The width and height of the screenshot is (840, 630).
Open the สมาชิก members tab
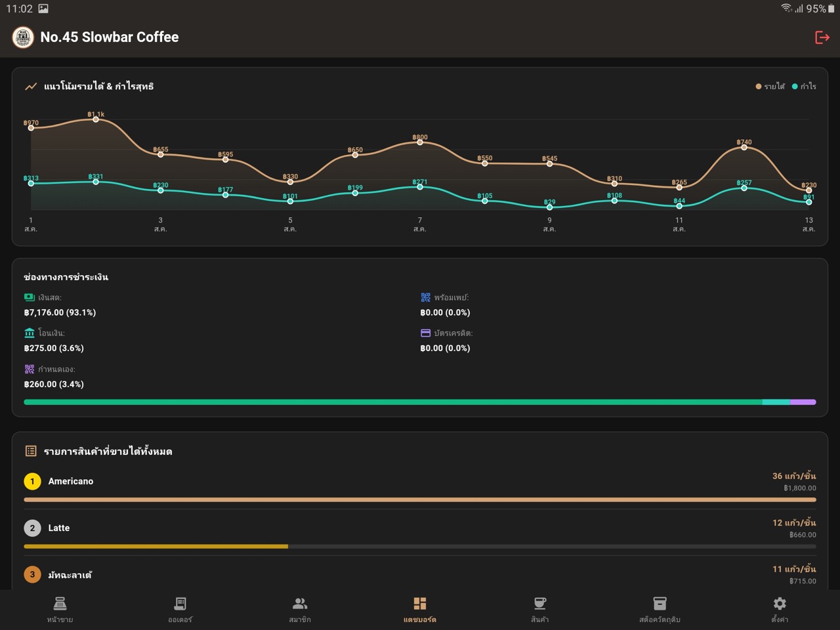300,609
